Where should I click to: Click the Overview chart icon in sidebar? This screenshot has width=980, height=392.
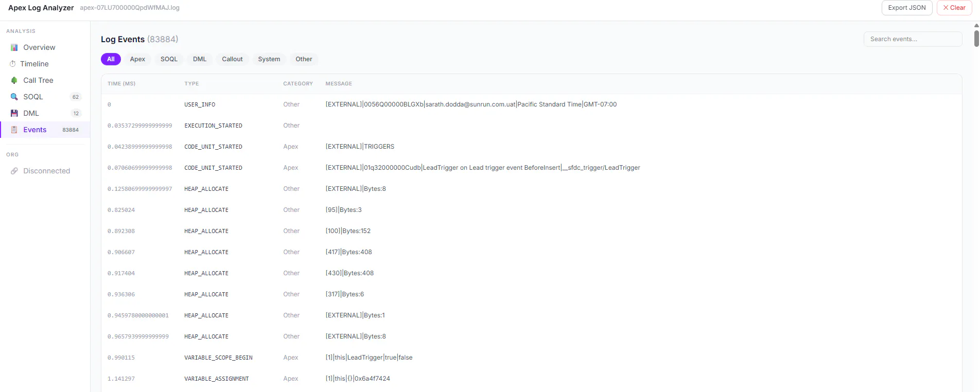14,47
